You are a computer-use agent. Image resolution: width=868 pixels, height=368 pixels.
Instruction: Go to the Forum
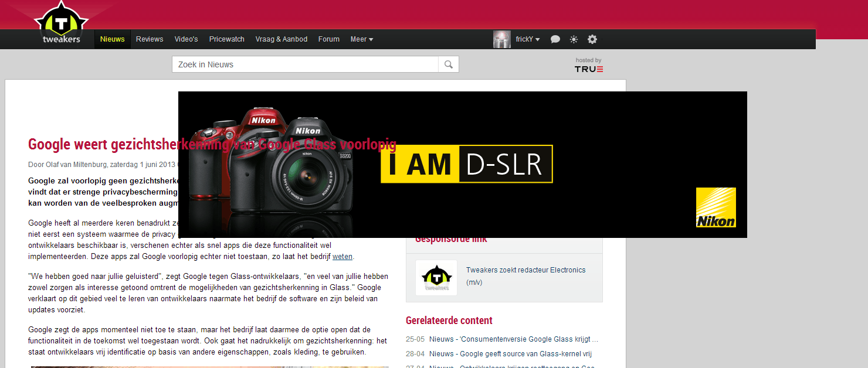point(329,39)
